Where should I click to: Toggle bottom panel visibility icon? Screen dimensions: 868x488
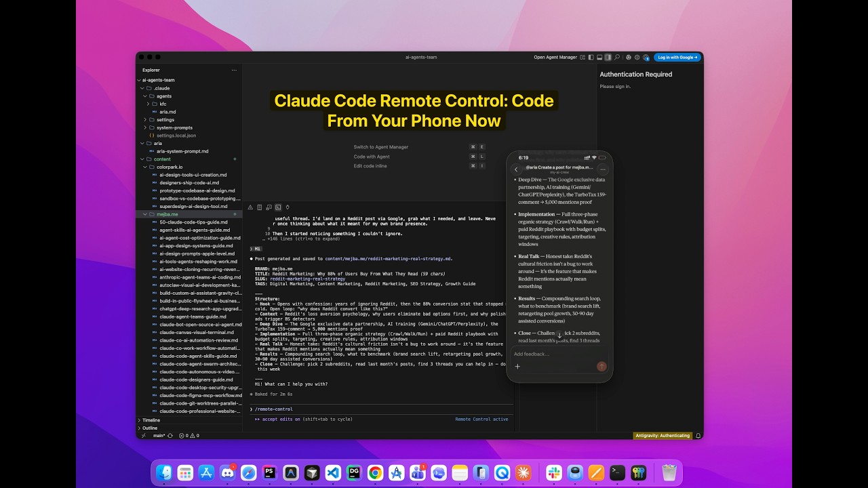599,58
